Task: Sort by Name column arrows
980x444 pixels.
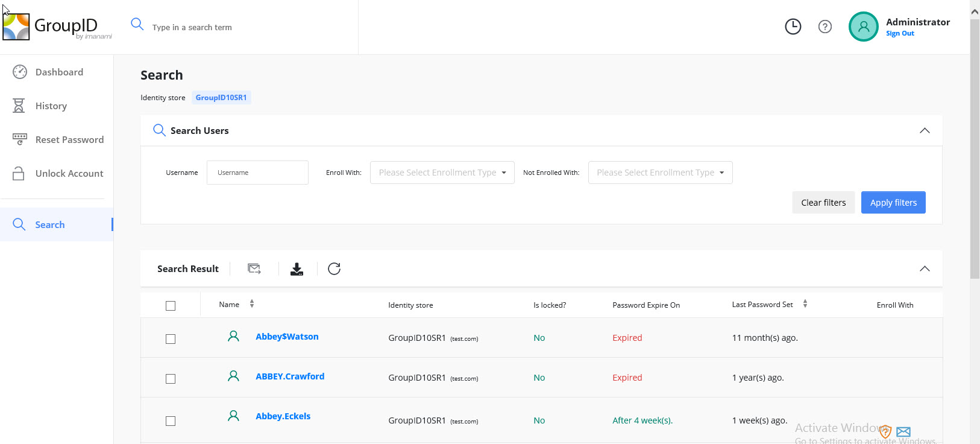Action: (x=252, y=304)
